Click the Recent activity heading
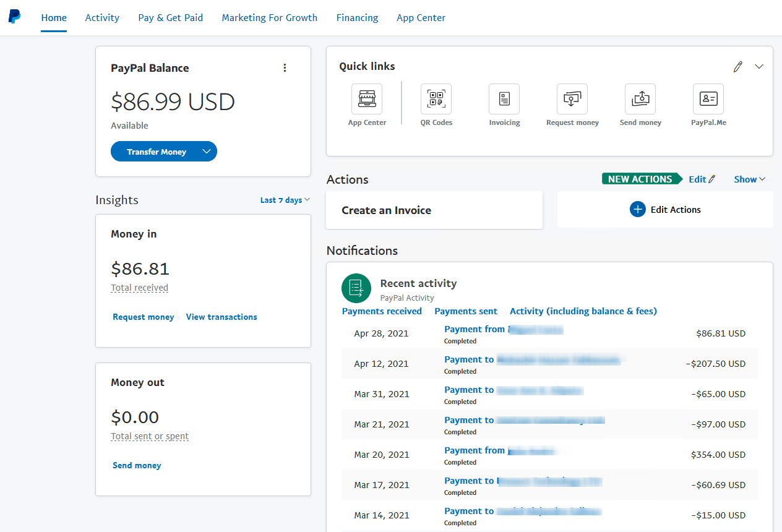Image resolution: width=782 pixels, height=532 pixels. [418, 283]
